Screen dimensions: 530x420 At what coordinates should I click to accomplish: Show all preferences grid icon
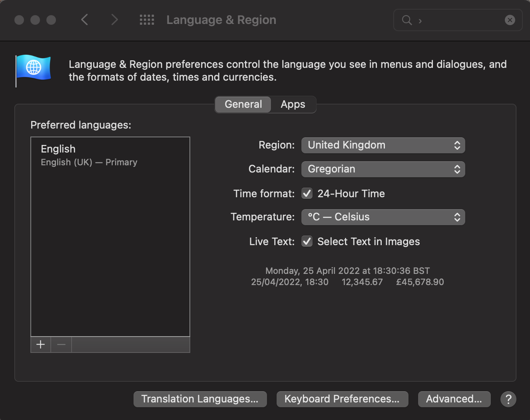(x=147, y=20)
